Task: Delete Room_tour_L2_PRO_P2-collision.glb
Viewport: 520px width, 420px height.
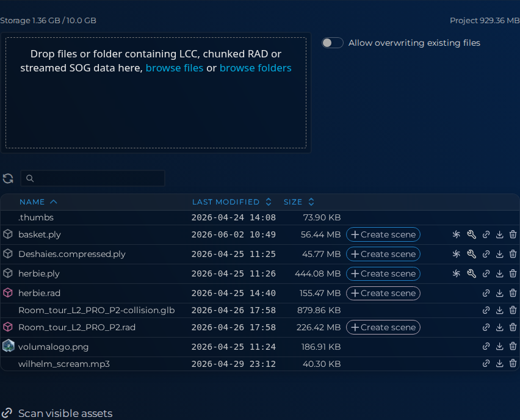Action: click(513, 310)
